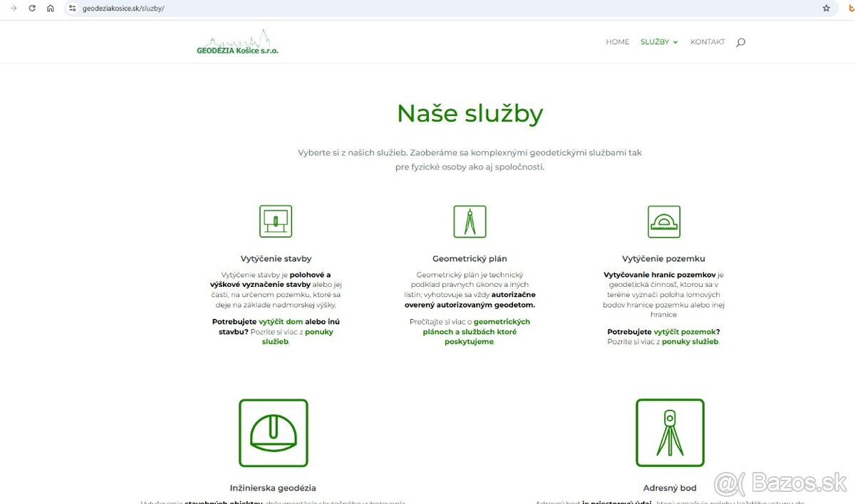Viewport: 855px width, 504px height.
Task: Click the 'Inžinierska geodézia' heading
Action: 274,488
